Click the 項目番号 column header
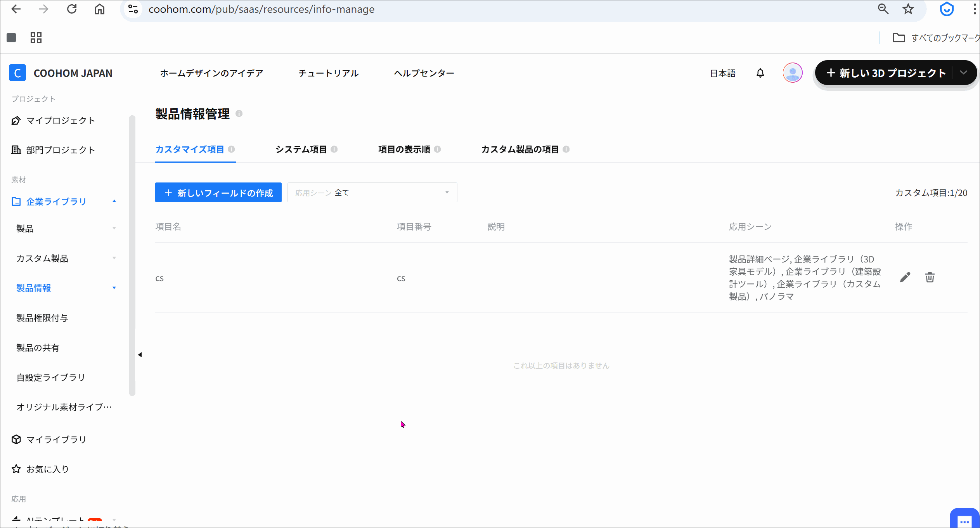Viewport: 980px width, 528px height. (414, 227)
